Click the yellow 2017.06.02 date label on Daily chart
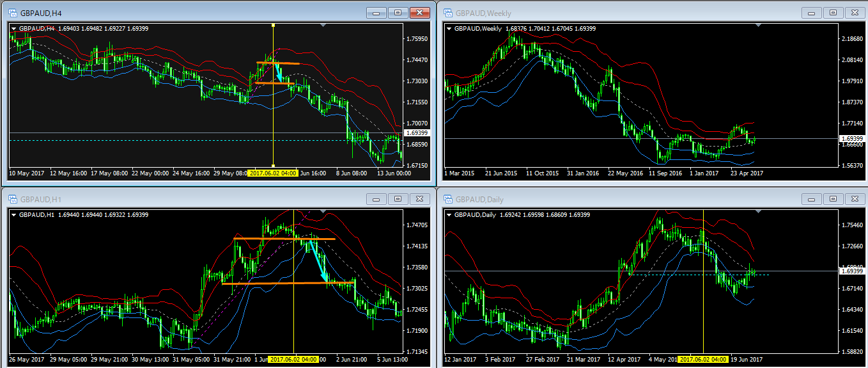The width and height of the screenshot is (868, 368). (702, 360)
